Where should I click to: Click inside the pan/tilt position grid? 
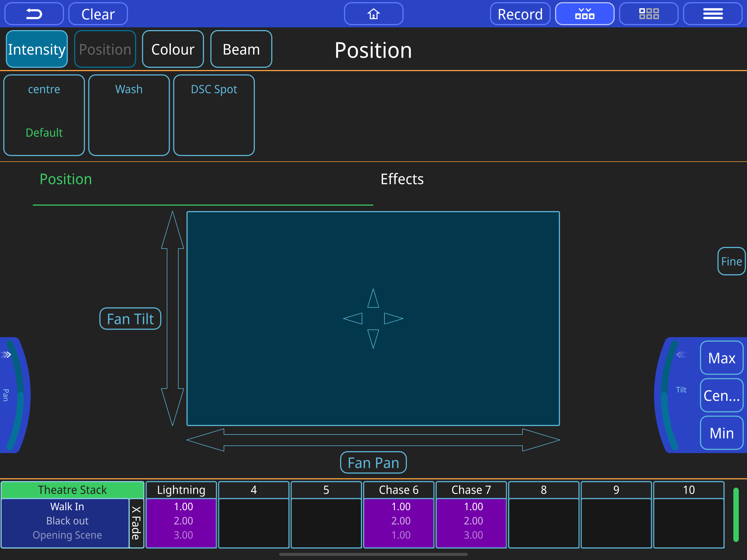373,319
